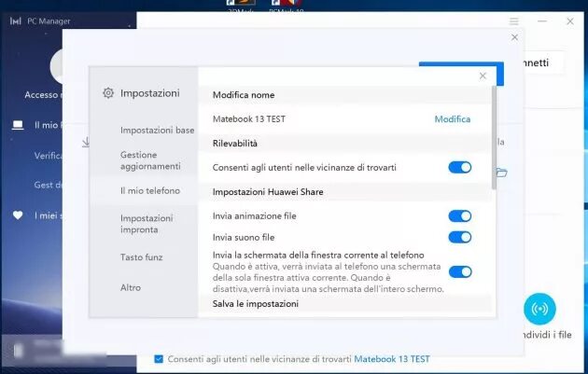The width and height of the screenshot is (588, 374).
Task: Click the blue button behind the settings dialog
Action: (499, 74)
